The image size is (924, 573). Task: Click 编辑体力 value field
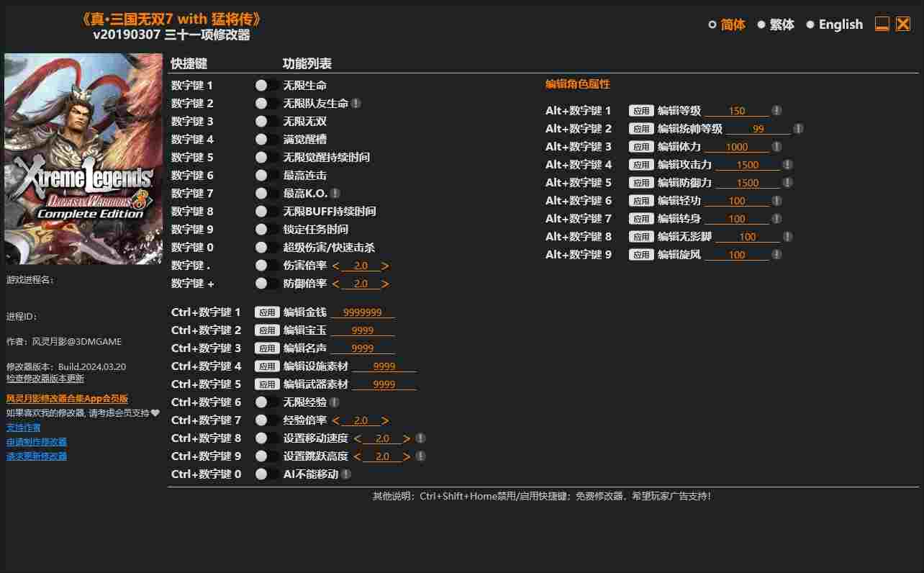point(737,147)
